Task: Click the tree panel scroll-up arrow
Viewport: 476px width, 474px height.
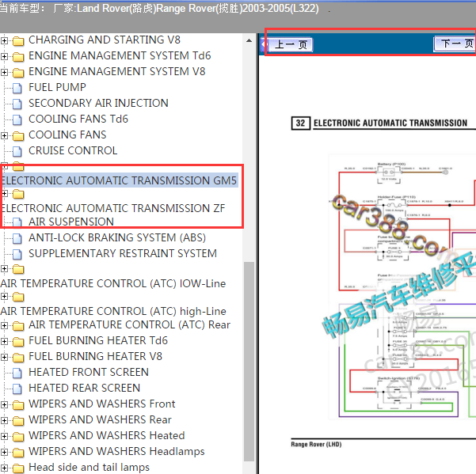Action: pyautogui.click(x=249, y=40)
